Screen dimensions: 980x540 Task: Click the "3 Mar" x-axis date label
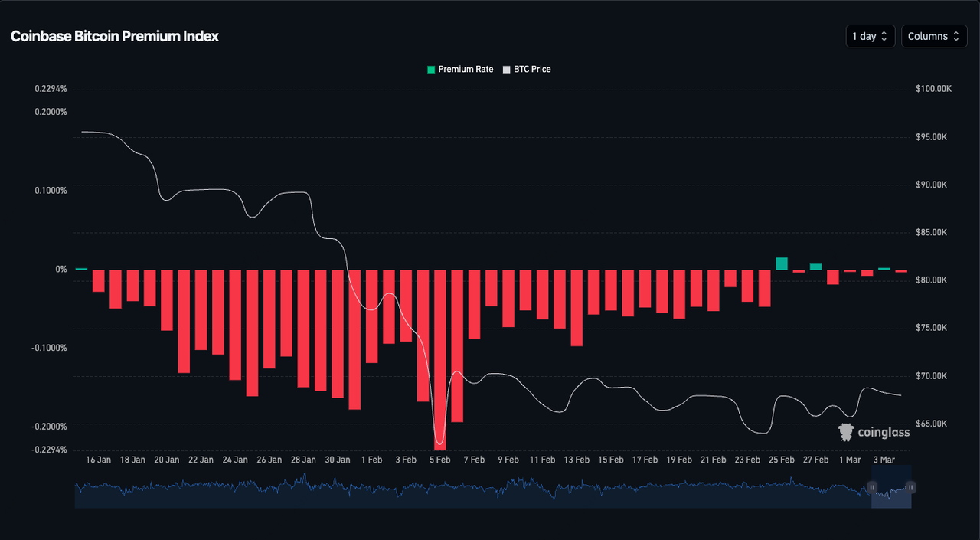pos(884,460)
